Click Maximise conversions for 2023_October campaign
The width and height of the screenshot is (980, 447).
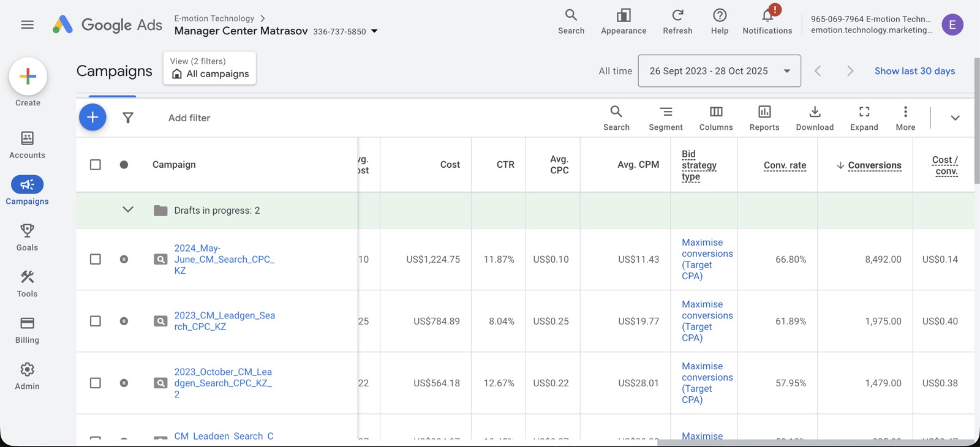click(x=707, y=383)
